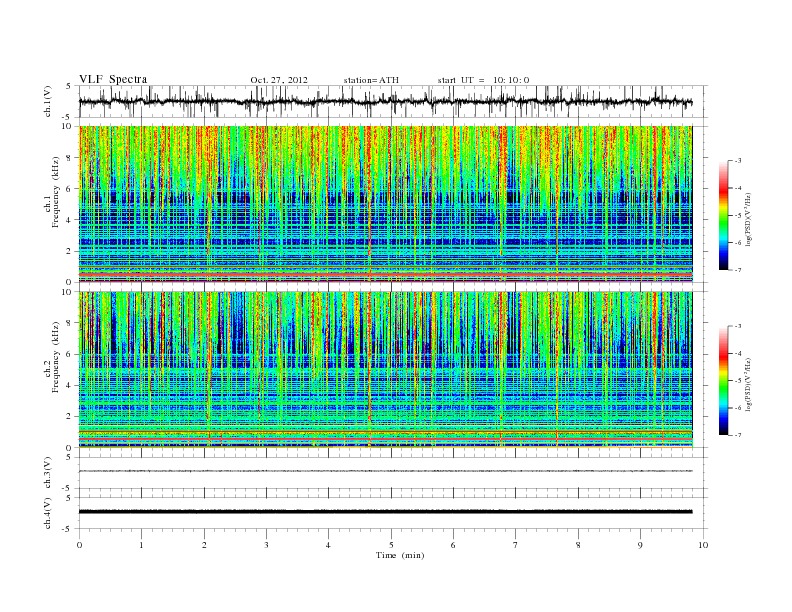
Task: Click the ch.1 voltage waveform trace panel
Action: pos(393,101)
